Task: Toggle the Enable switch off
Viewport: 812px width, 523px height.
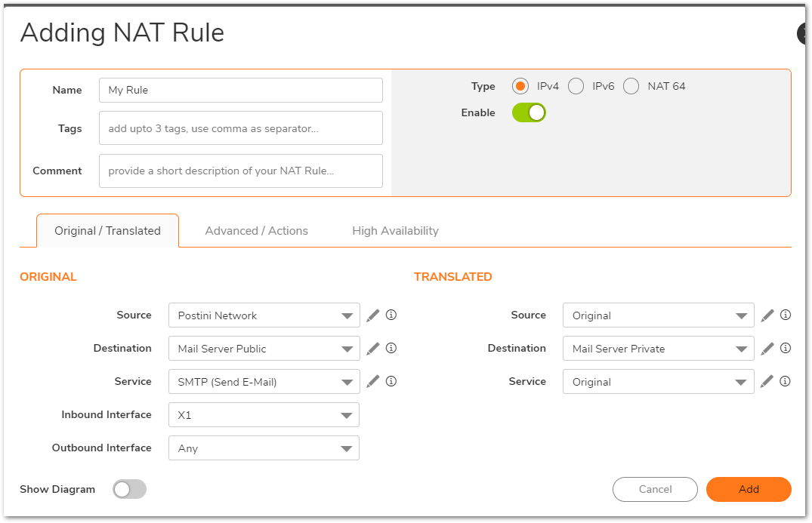Action: 529,112
